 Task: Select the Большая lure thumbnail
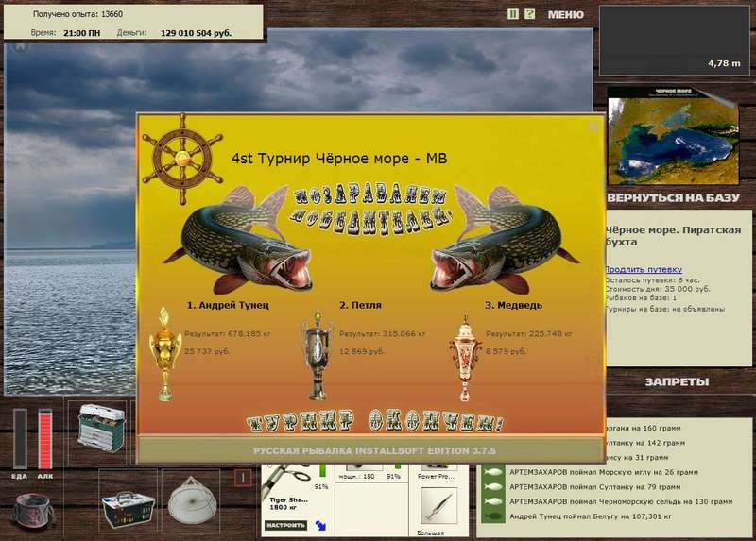click(x=438, y=506)
